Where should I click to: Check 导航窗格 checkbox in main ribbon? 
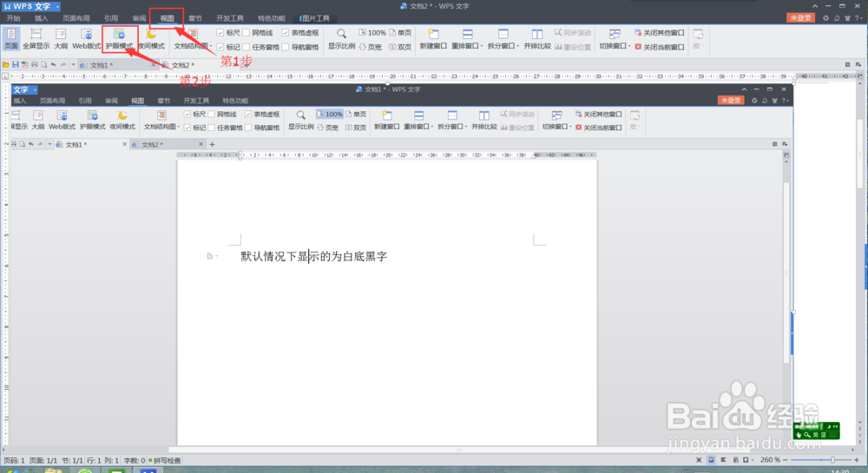click(x=285, y=47)
